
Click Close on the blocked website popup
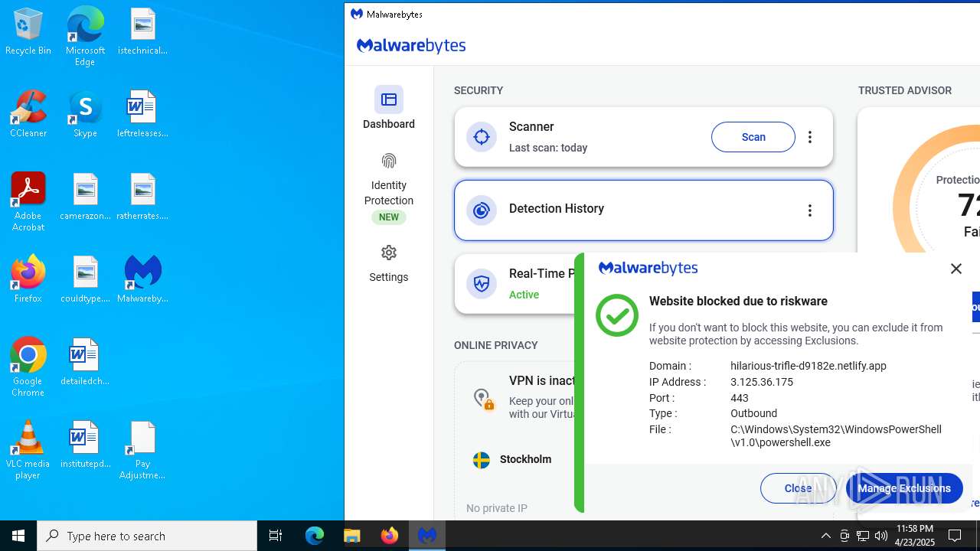coord(799,488)
